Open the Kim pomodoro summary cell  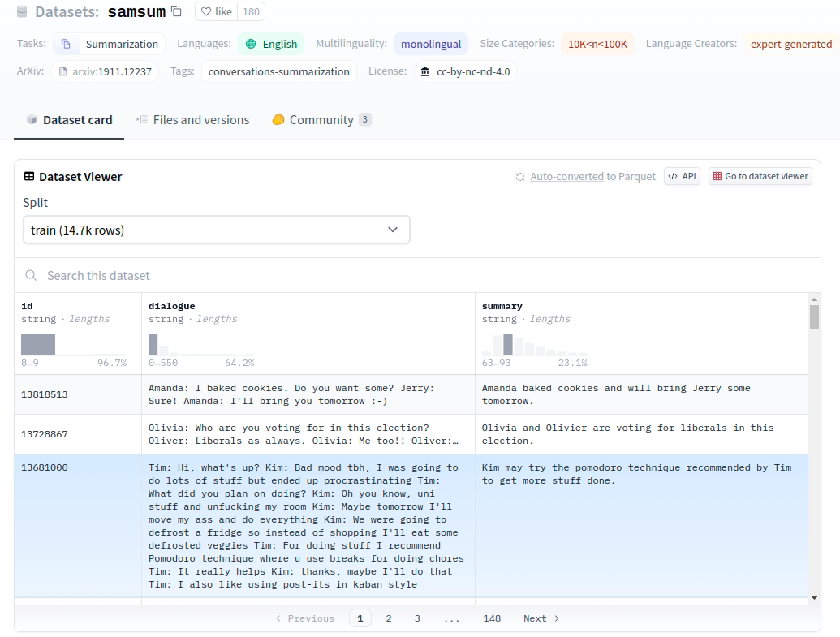642,526
